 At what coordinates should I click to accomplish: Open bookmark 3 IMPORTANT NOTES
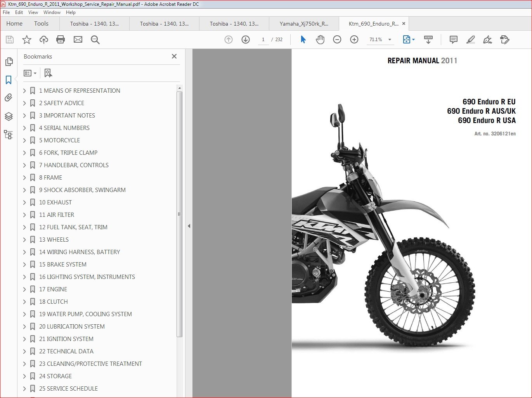point(67,116)
